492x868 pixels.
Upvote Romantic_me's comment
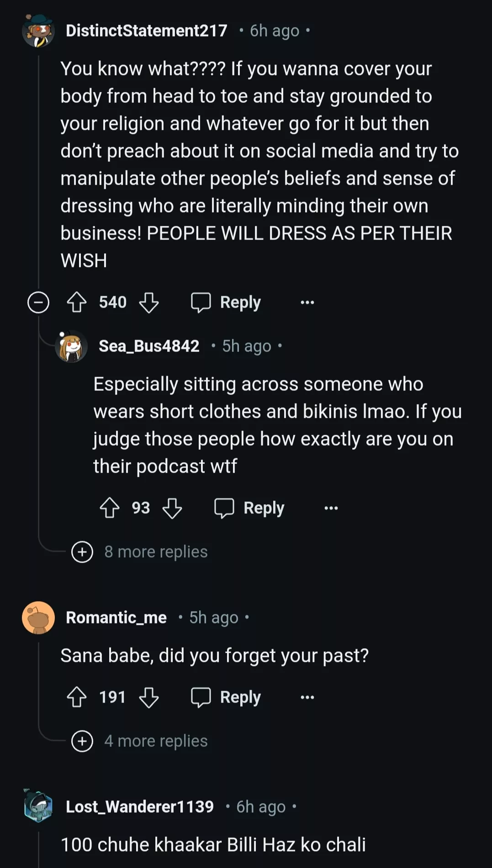click(77, 697)
